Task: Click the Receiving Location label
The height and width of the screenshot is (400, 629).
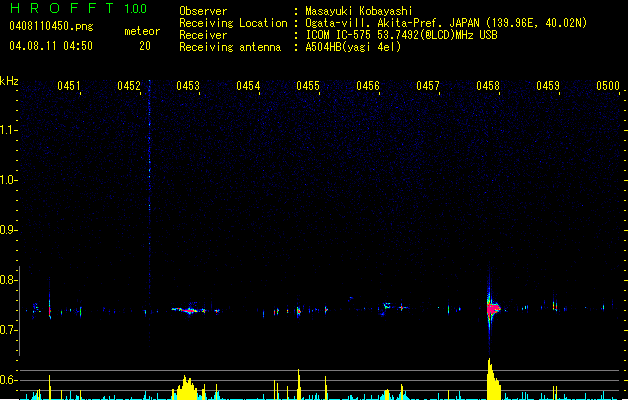Action: [x=233, y=23]
